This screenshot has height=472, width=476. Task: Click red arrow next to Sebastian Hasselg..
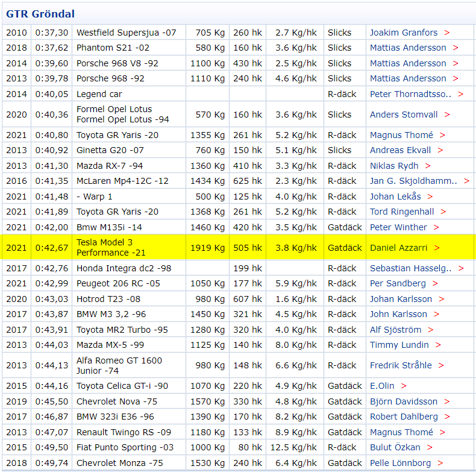coord(461,268)
